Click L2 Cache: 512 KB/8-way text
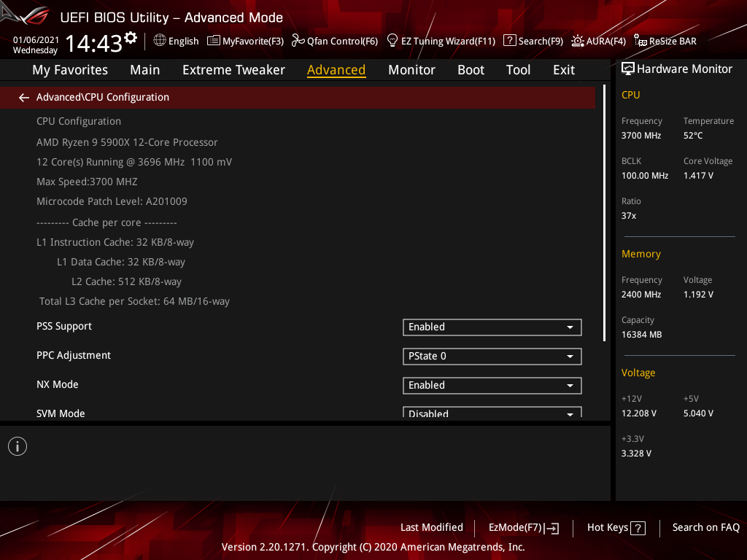Viewport: 747px width, 560px height. pyautogui.click(x=126, y=282)
